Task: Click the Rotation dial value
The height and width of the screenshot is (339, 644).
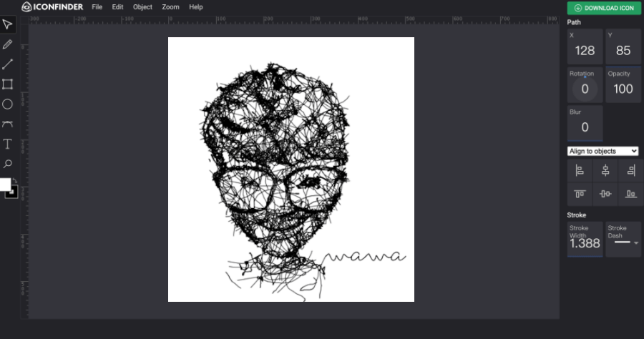Action: [x=585, y=89]
